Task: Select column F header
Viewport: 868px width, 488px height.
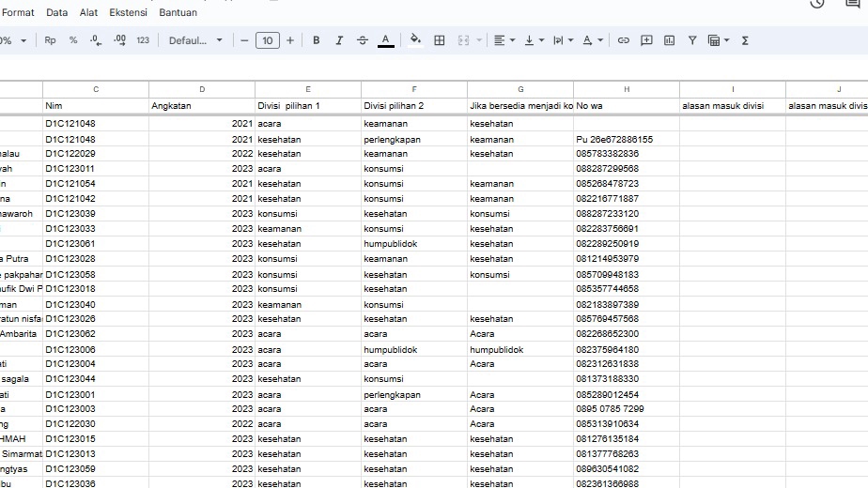Action: pos(414,89)
